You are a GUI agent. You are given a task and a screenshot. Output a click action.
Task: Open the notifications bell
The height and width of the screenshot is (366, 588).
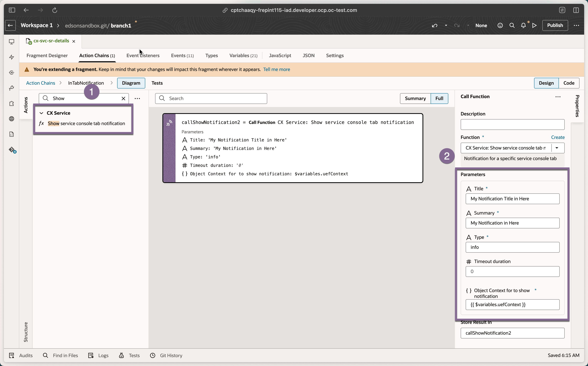point(523,25)
